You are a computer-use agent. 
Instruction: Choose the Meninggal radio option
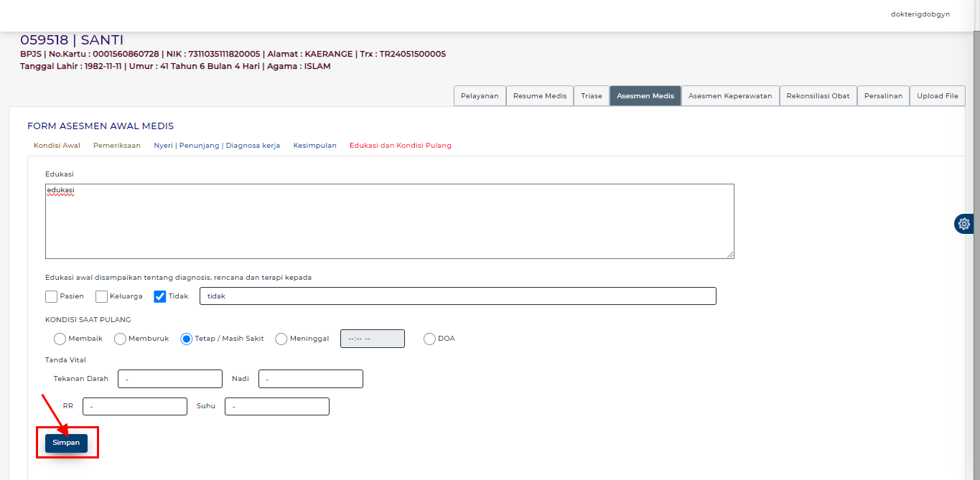[281, 339]
